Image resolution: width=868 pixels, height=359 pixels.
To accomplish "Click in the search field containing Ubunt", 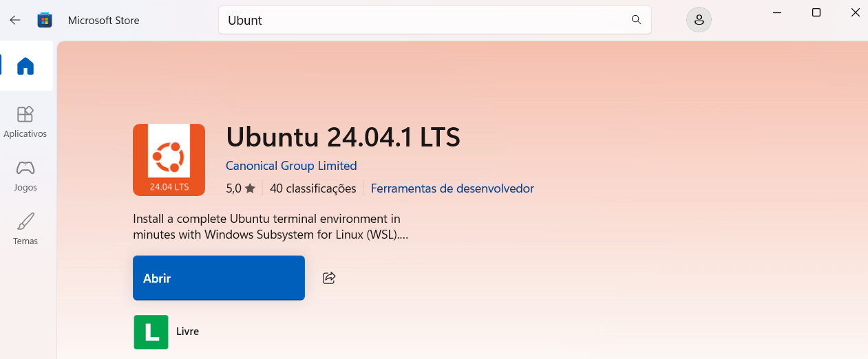I will pos(435,20).
